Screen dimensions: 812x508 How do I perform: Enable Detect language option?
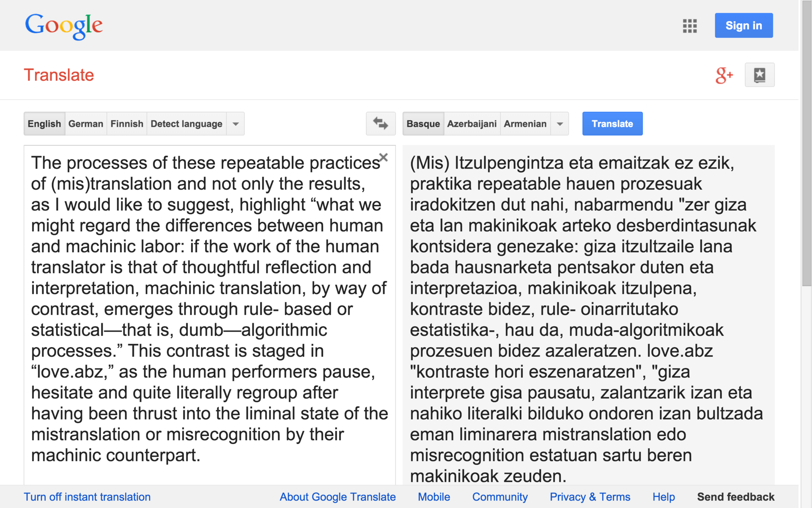(x=187, y=124)
